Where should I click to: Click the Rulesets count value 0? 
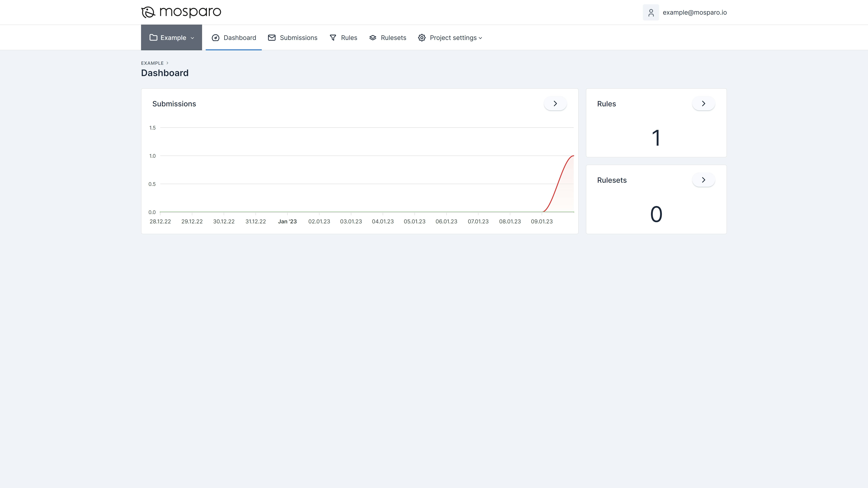pyautogui.click(x=656, y=214)
